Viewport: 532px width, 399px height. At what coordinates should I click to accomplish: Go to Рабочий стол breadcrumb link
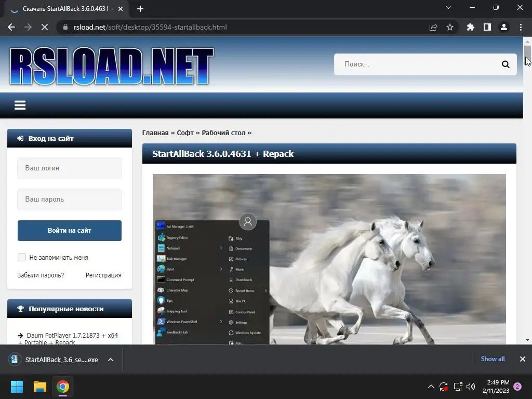(223, 132)
